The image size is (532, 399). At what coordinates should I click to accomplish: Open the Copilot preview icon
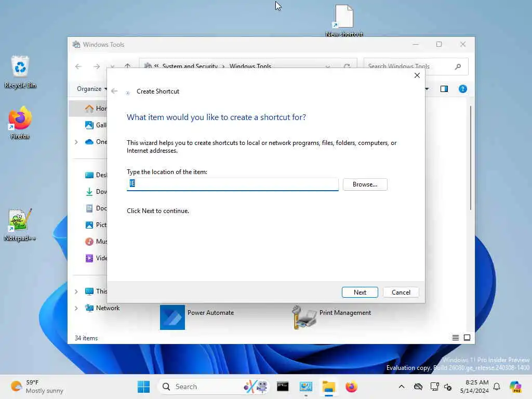coord(515,387)
